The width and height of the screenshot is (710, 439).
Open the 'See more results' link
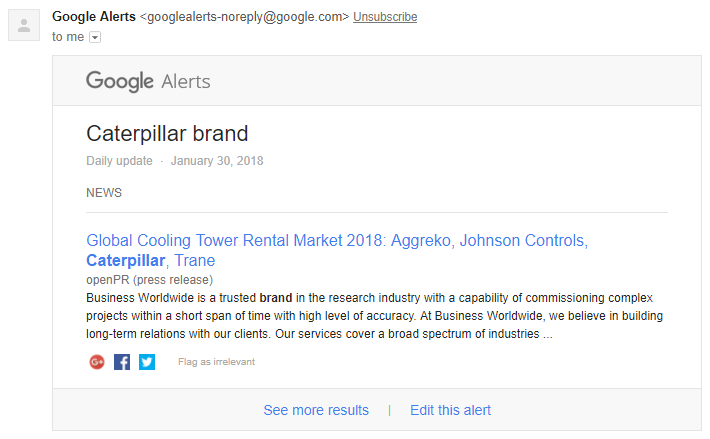pos(316,410)
